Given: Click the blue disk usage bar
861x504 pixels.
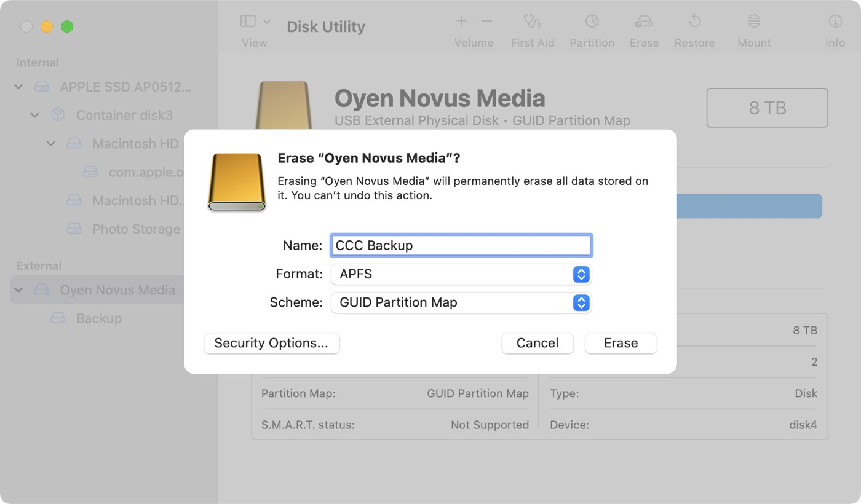Looking at the screenshot, I should point(749,207).
